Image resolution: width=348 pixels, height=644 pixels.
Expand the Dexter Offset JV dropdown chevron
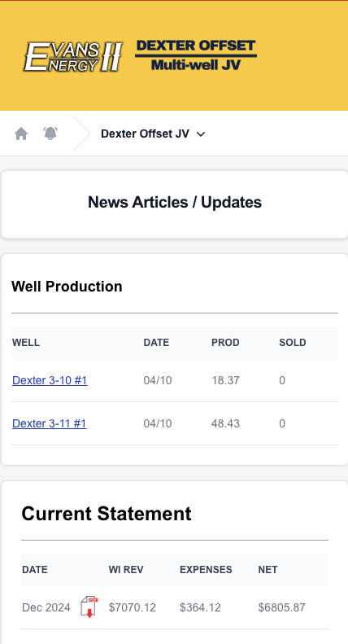(201, 134)
